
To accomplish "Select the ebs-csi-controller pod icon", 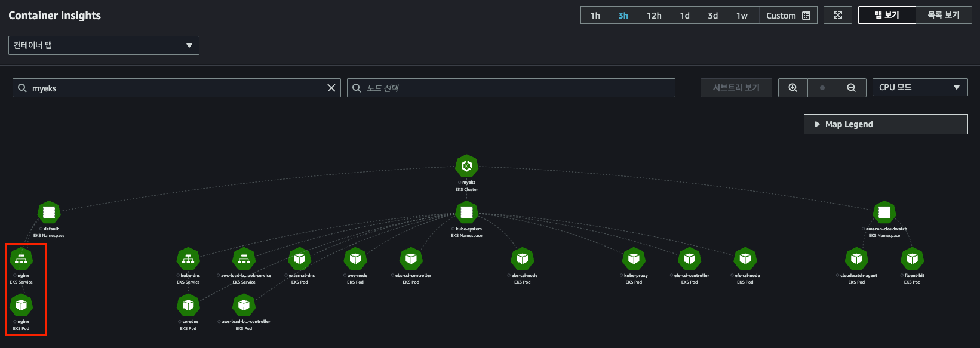I will pyautogui.click(x=411, y=259).
